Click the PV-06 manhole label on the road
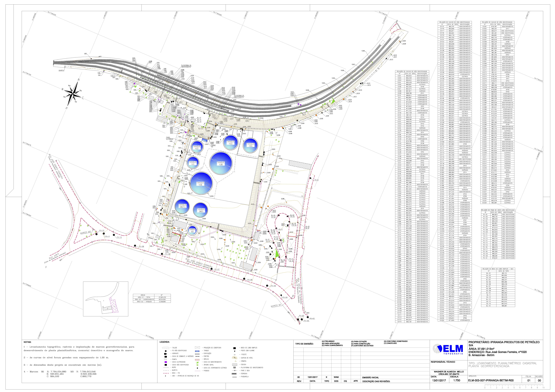Viewport: 555px width, 392px height. tap(250, 280)
